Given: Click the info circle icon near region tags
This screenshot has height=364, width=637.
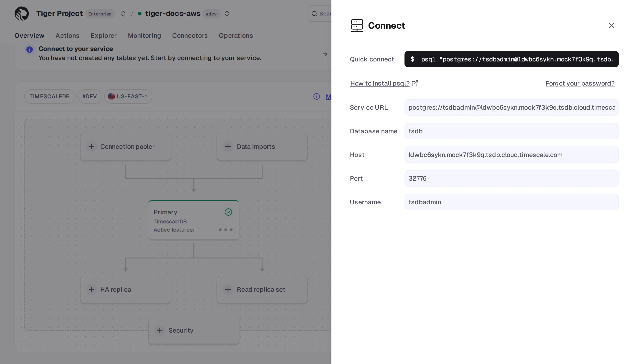Looking at the screenshot, I should 316,96.
